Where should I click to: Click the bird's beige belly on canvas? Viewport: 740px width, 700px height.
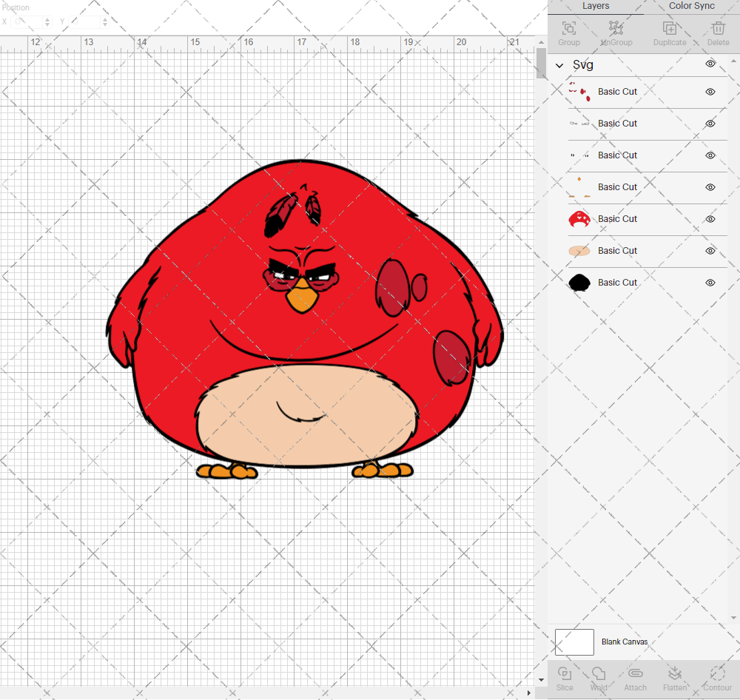[x=307, y=415]
